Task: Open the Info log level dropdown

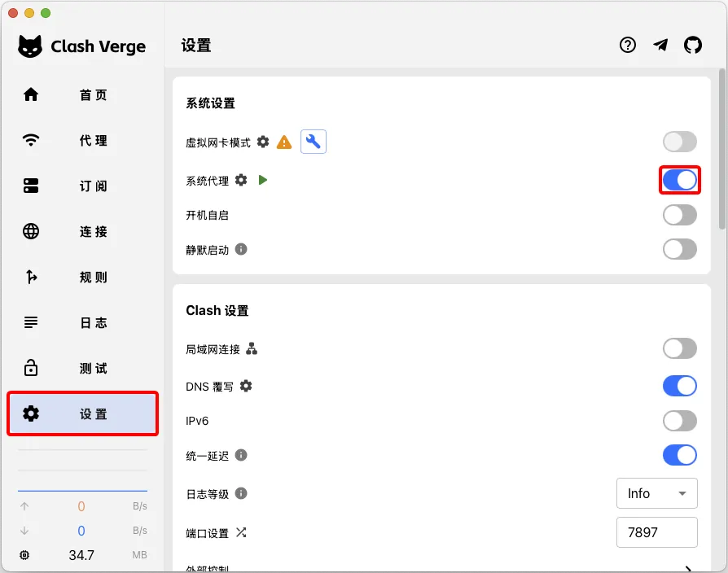Action: 657,493
